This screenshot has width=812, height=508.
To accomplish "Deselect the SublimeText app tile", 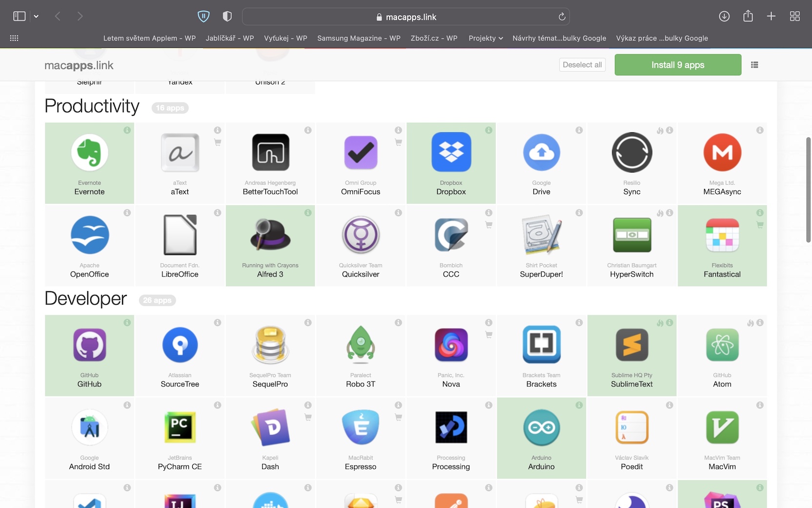I will 632,356.
